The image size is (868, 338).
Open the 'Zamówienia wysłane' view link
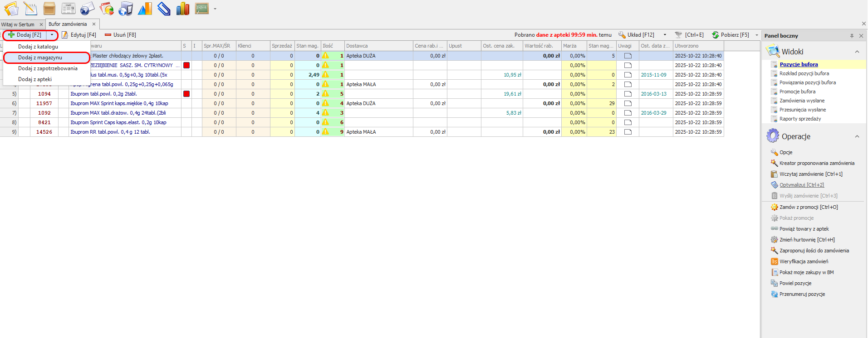pyautogui.click(x=802, y=101)
